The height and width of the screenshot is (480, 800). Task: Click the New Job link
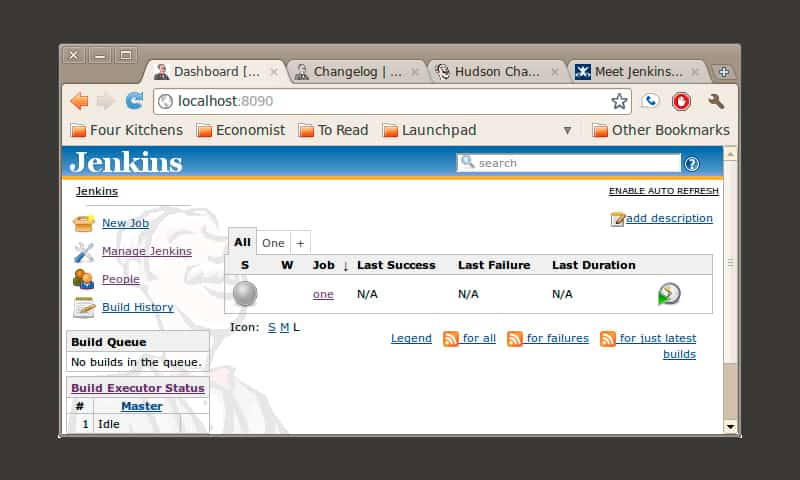coord(126,223)
